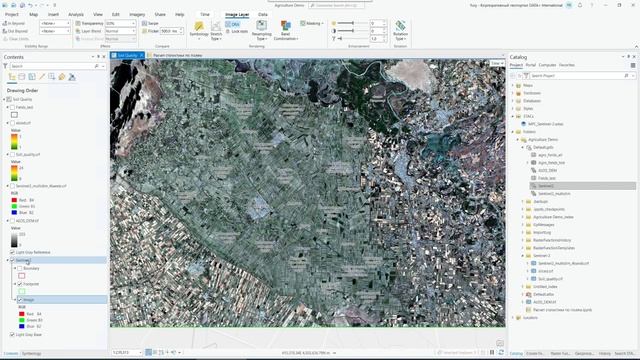The image size is (640, 360).
Task: Activate the Swipe compare tool
Action: click(150, 24)
